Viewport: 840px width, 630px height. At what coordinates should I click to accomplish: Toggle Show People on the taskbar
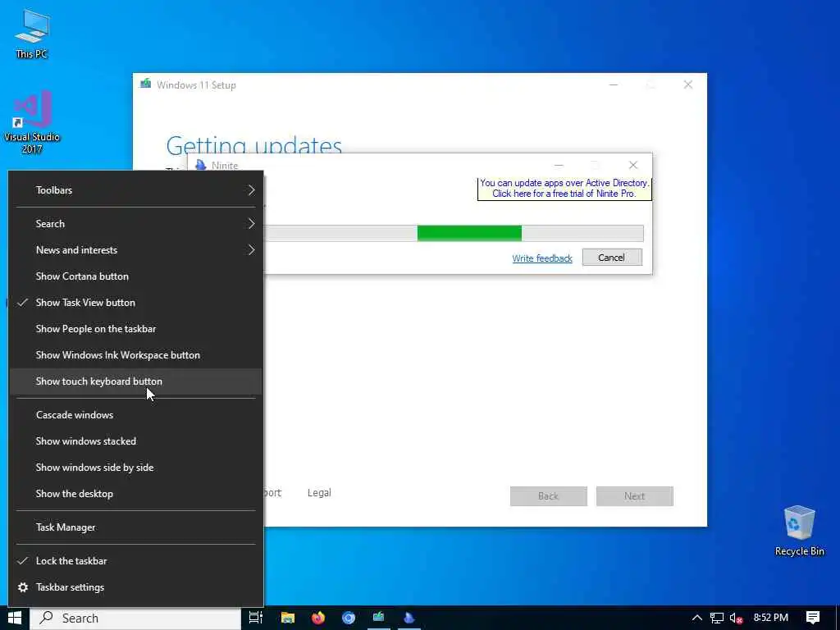click(x=136, y=328)
